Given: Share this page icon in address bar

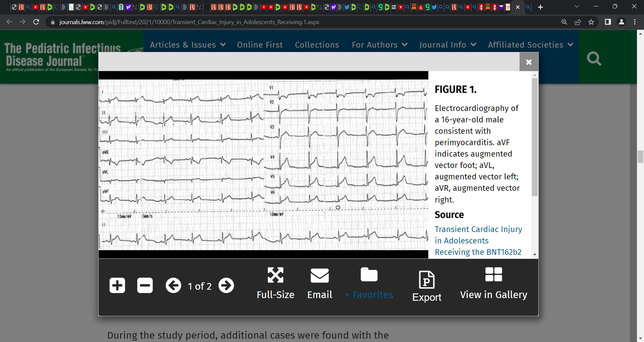Looking at the screenshot, I should [x=578, y=22].
